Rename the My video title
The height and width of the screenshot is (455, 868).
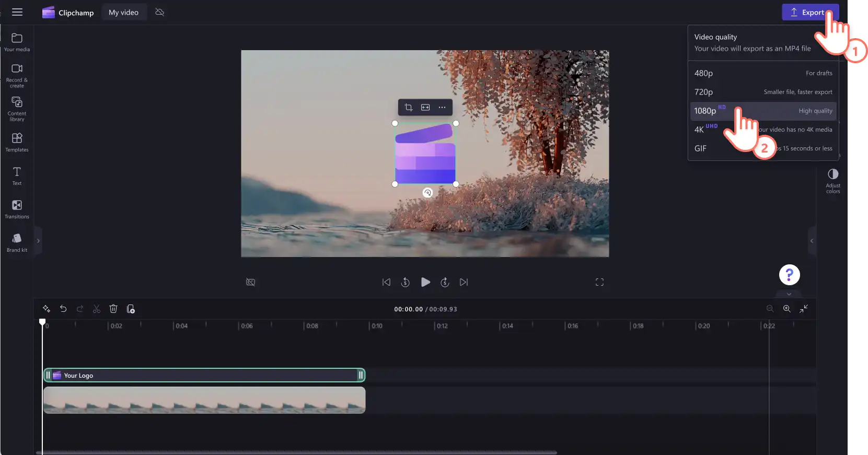[x=123, y=12]
